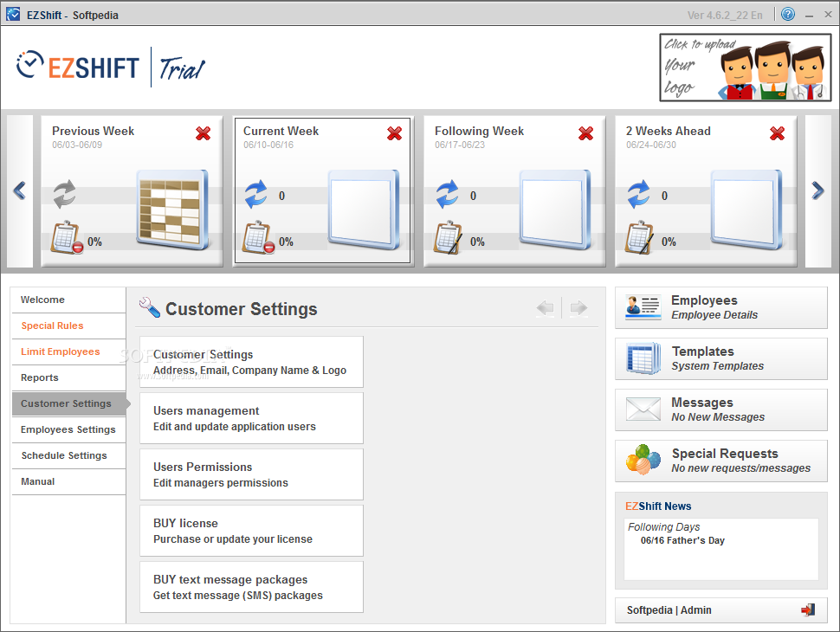Image resolution: width=840 pixels, height=632 pixels.
Task: Open the Welcome sidebar tab
Action: coord(68,300)
